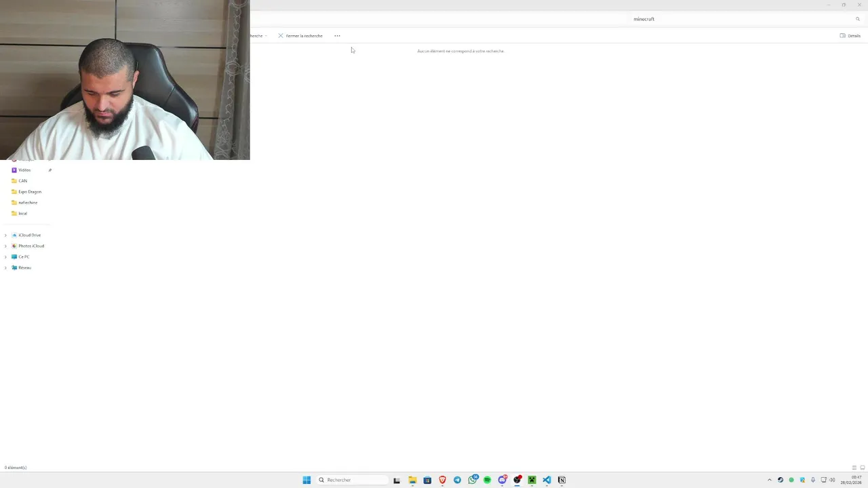Switch to large thumbnails view icon
This screenshot has height=488, width=868.
tap(862, 468)
